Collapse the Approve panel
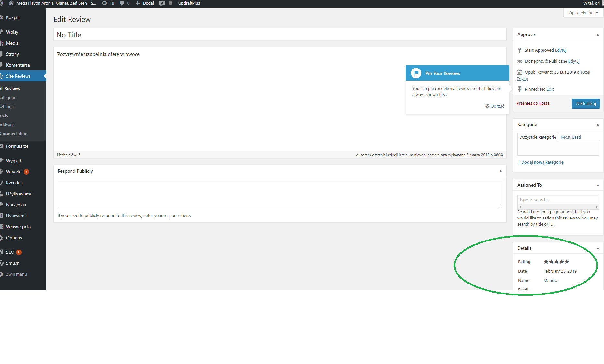Image resolution: width=604 pixels, height=364 pixels. tap(598, 35)
